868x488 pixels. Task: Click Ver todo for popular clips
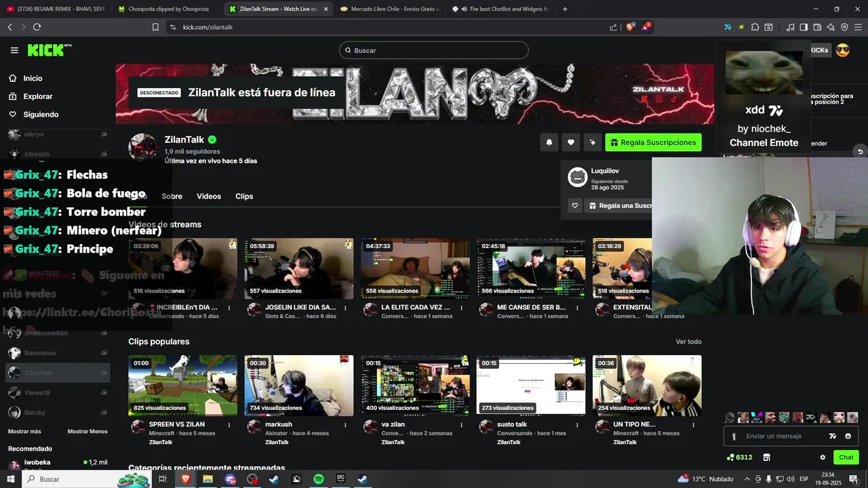coord(688,342)
